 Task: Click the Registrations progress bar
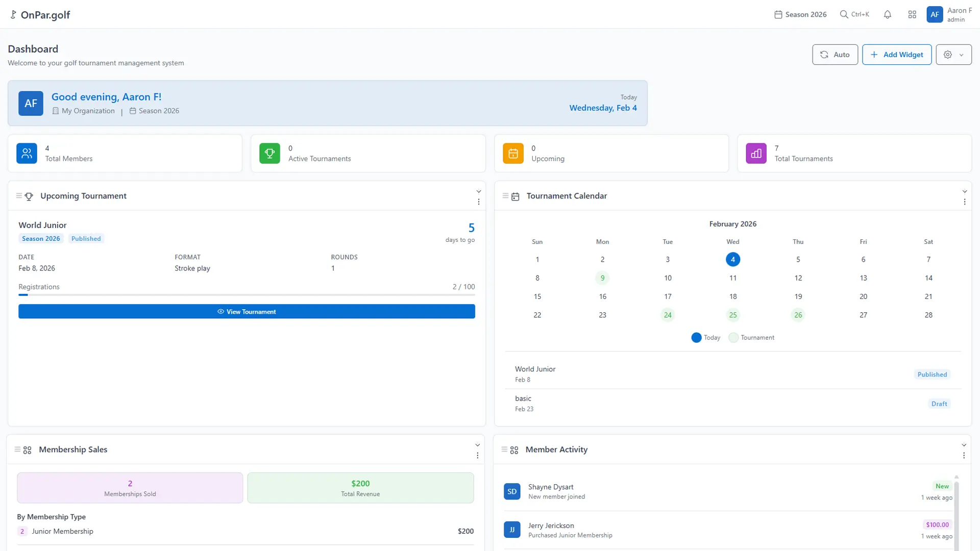pyautogui.click(x=247, y=295)
